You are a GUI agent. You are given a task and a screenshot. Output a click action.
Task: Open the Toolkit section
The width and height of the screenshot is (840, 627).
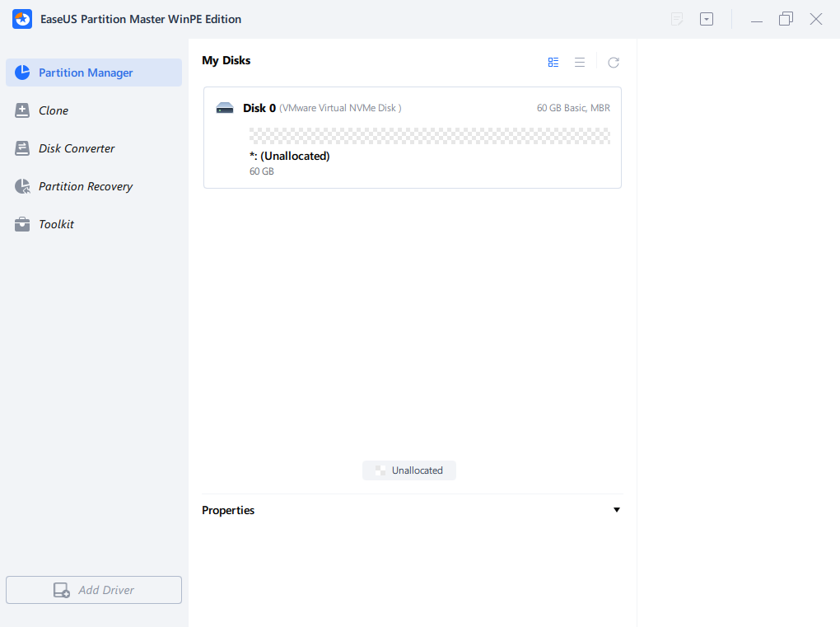click(56, 224)
